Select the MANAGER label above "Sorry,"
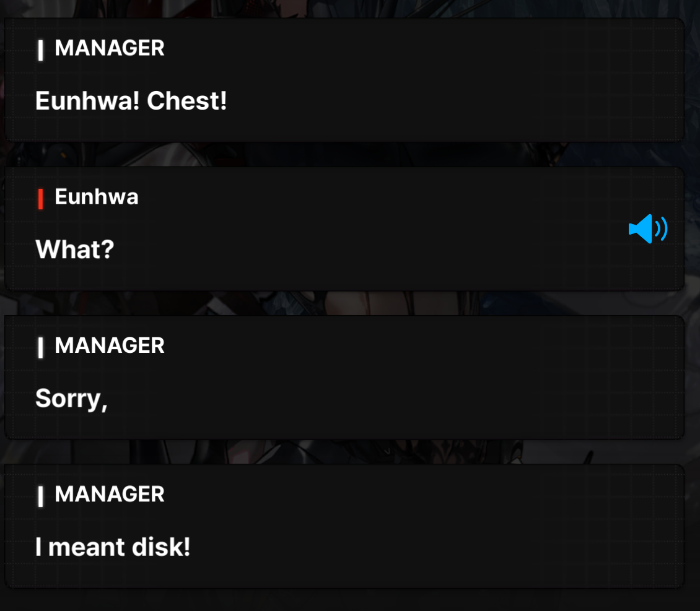700x611 pixels. coord(110,345)
